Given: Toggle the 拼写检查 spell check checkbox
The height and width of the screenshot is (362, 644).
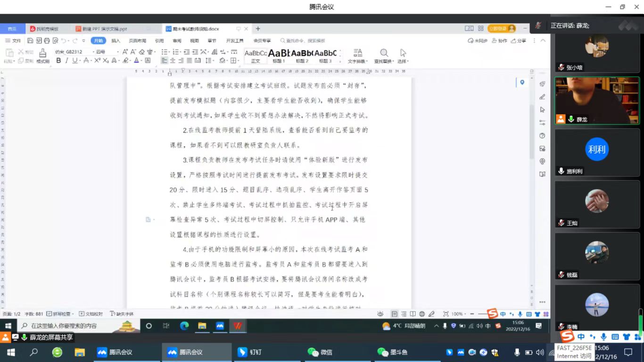Looking at the screenshot, I should pos(50,314).
